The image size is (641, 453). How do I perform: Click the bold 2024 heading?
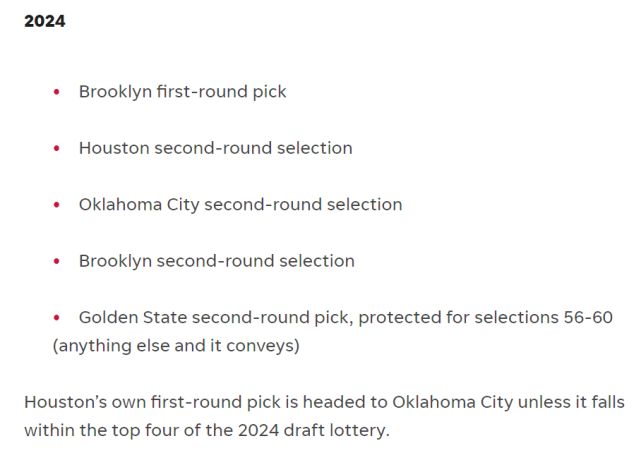pos(45,21)
